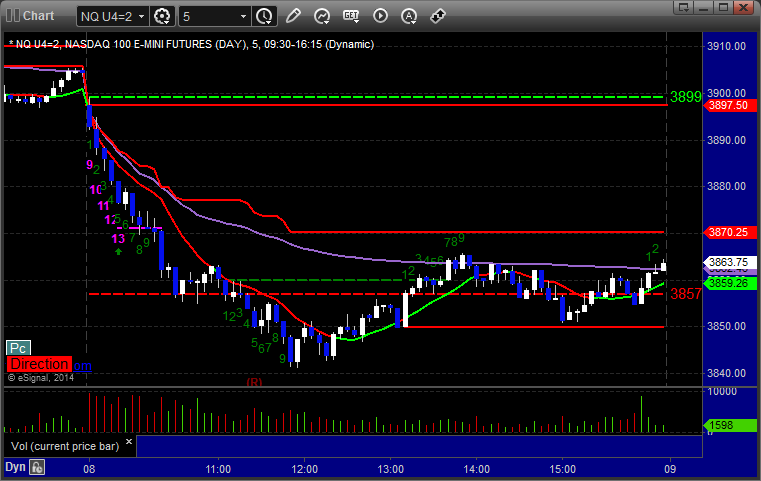Click the magenta 13 countdown number

[118, 239]
